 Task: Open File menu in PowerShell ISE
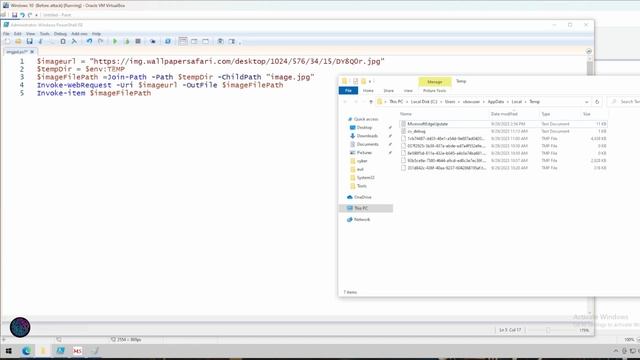point(6,33)
